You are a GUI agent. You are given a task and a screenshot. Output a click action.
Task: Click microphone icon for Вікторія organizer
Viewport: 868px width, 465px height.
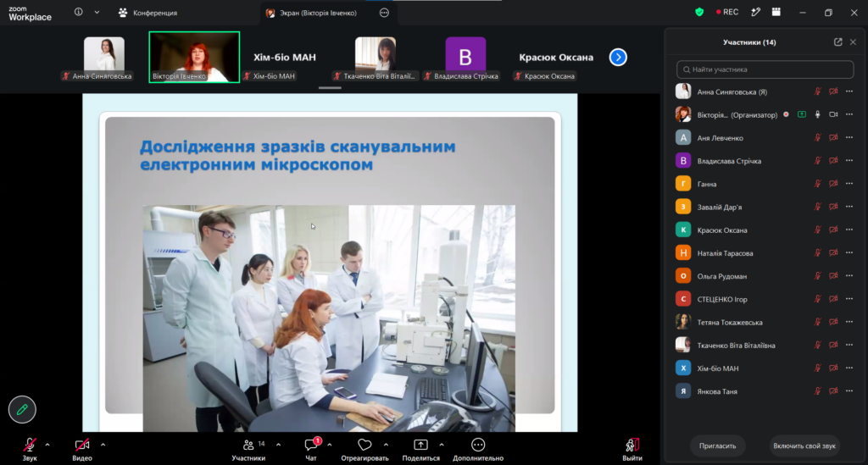(x=818, y=114)
